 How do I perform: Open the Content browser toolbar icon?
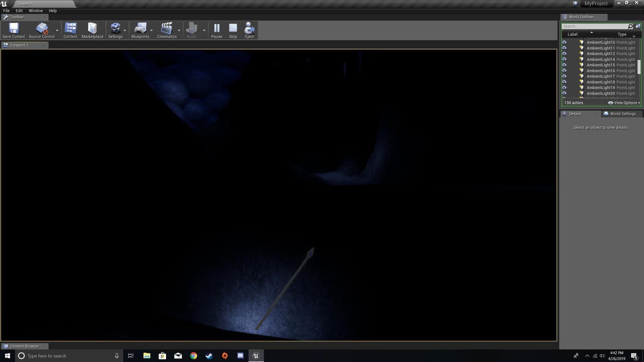[x=70, y=28]
